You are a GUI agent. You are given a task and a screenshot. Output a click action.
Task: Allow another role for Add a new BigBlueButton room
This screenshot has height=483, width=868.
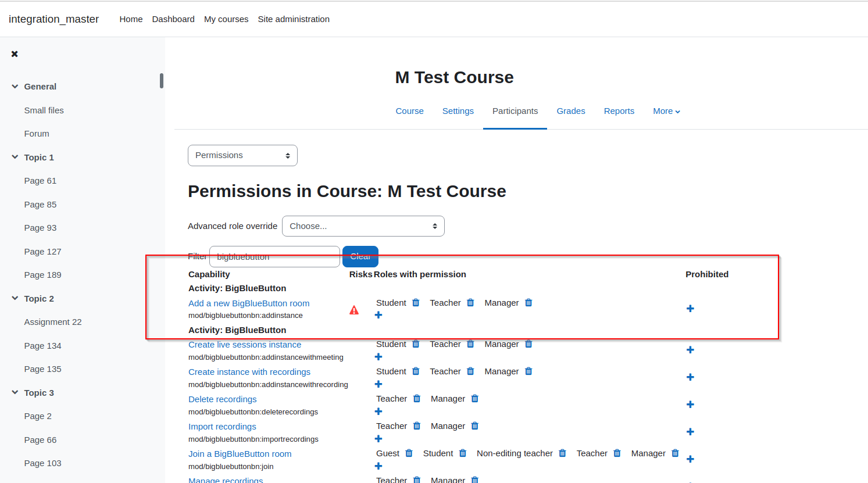click(x=378, y=315)
